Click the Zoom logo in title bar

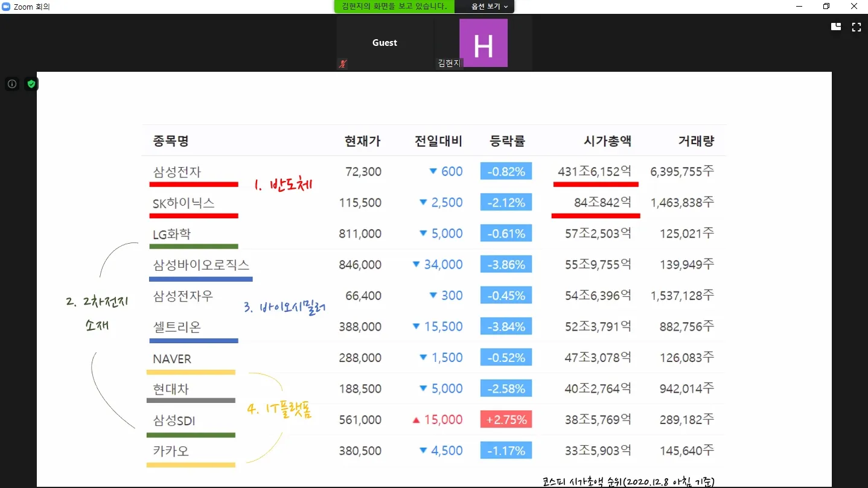[7, 7]
